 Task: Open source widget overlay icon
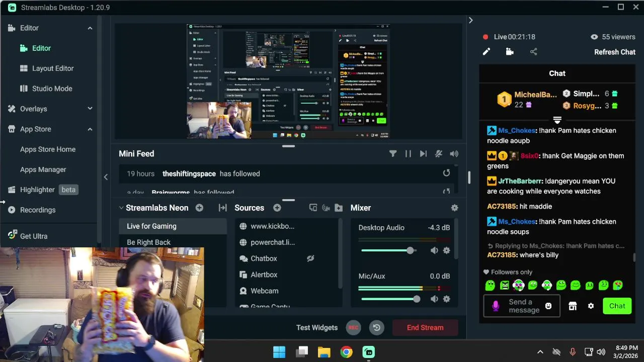(x=313, y=208)
